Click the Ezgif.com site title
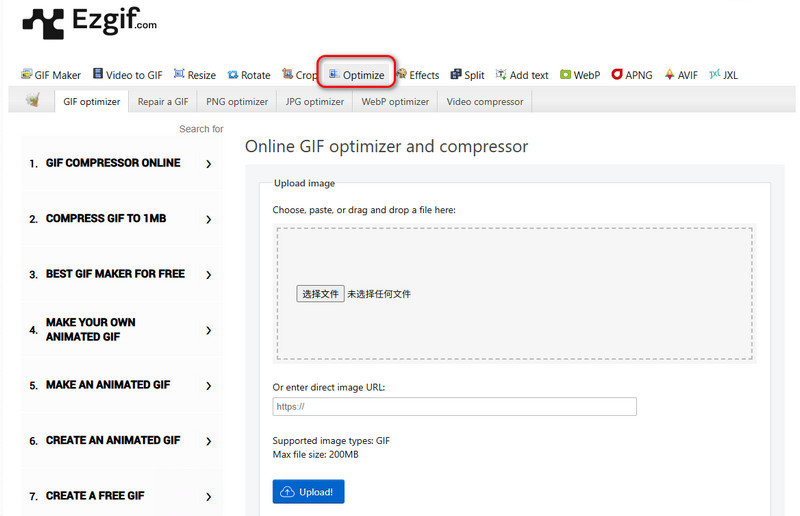This screenshot has height=516, width=800. click(114, 20)
